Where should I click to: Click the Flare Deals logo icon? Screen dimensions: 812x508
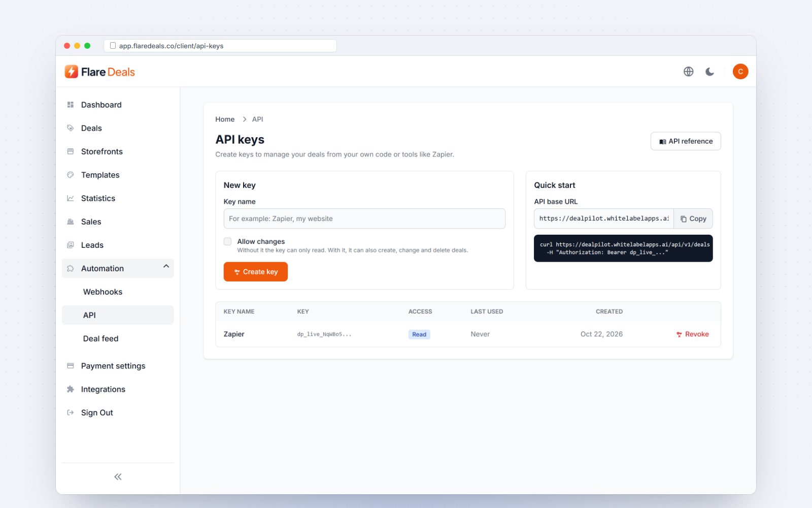coord(71,72)
